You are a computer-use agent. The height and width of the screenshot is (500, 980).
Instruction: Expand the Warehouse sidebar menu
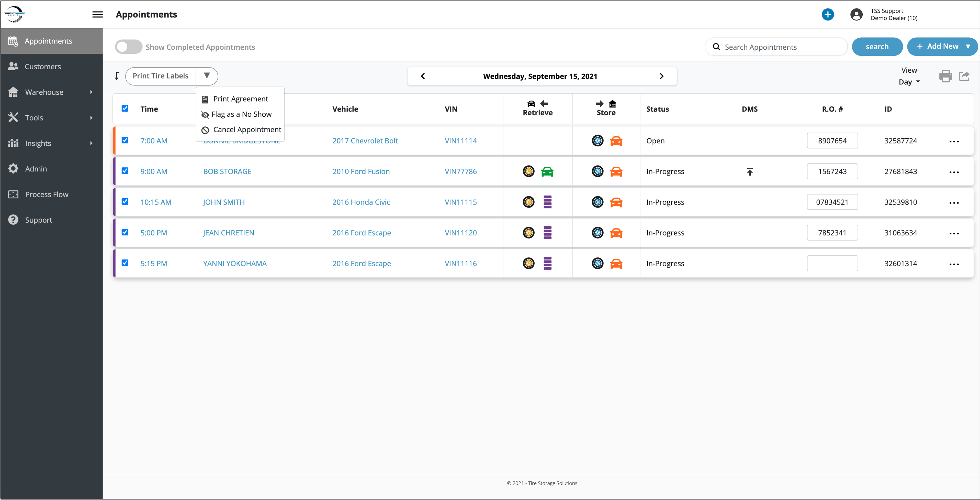click(51, 92)
